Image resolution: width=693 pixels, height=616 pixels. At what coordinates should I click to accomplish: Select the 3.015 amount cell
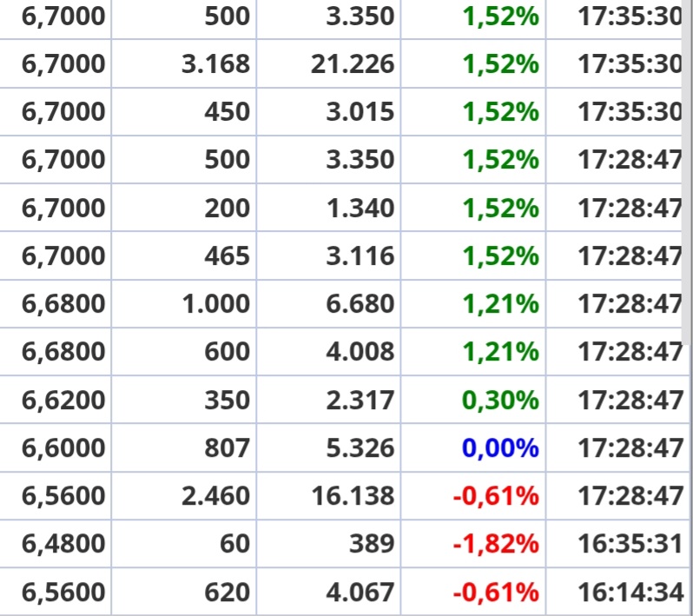coord(360,112)
